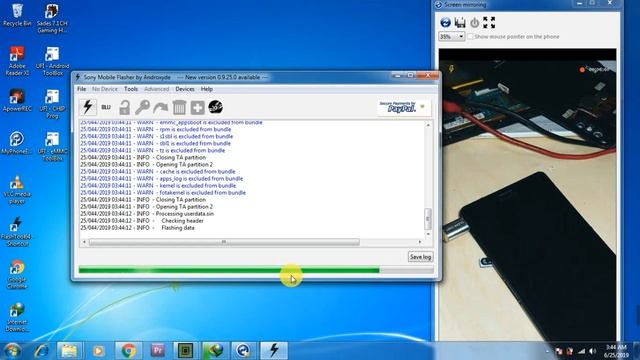Click the volume icon in system tray
This screenshot has height=360, width=640.
point(593,351)
